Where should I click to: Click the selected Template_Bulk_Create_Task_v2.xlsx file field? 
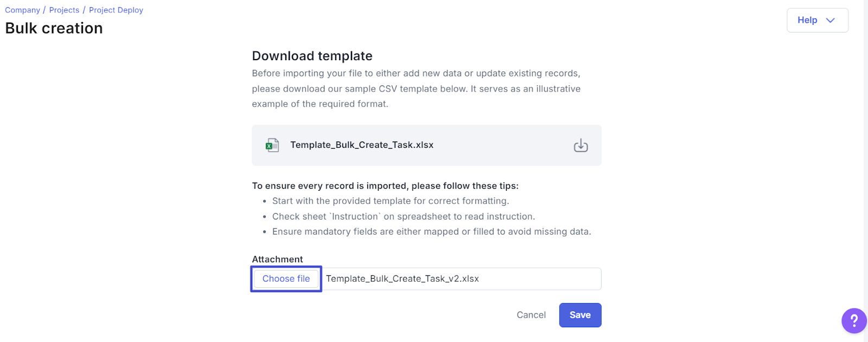[x=462, y=279]
